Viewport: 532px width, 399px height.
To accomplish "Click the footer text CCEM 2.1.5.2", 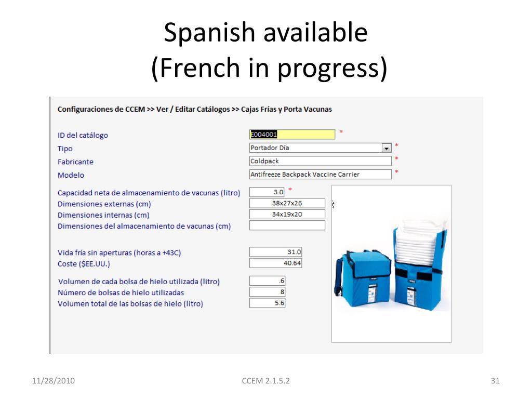I will [265, 381].
